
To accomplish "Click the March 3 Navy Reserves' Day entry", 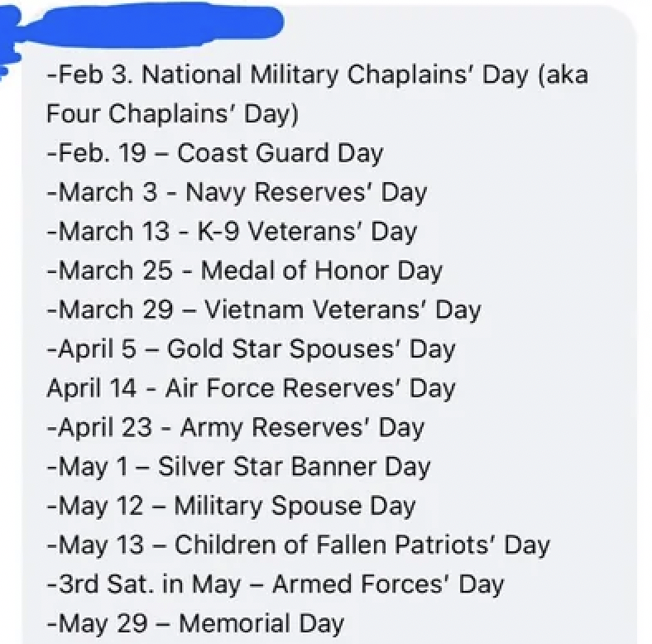I will 237,193.
